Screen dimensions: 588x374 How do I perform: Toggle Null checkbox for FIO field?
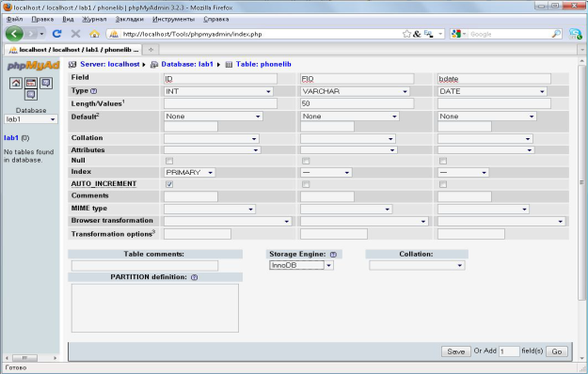[306, 161]
